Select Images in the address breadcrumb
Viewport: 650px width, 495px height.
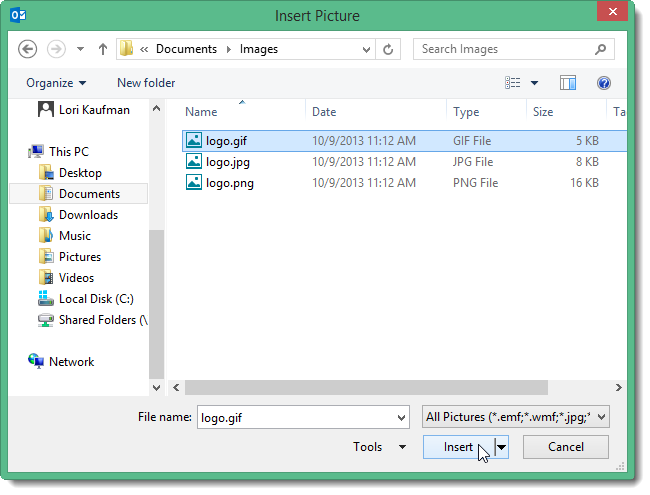(259, 49)
